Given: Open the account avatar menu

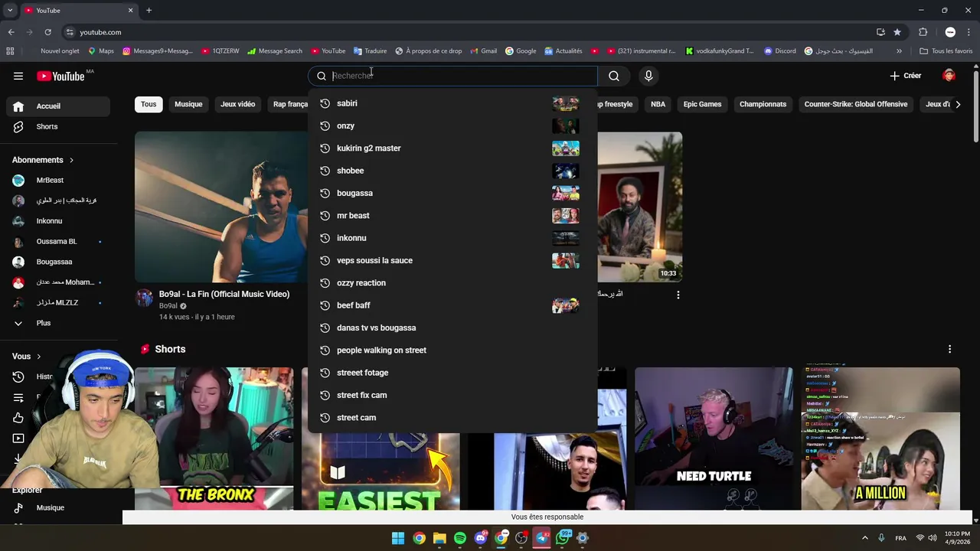Looking at the screenshot, I should pyautogui.click(x=949, y=76).
